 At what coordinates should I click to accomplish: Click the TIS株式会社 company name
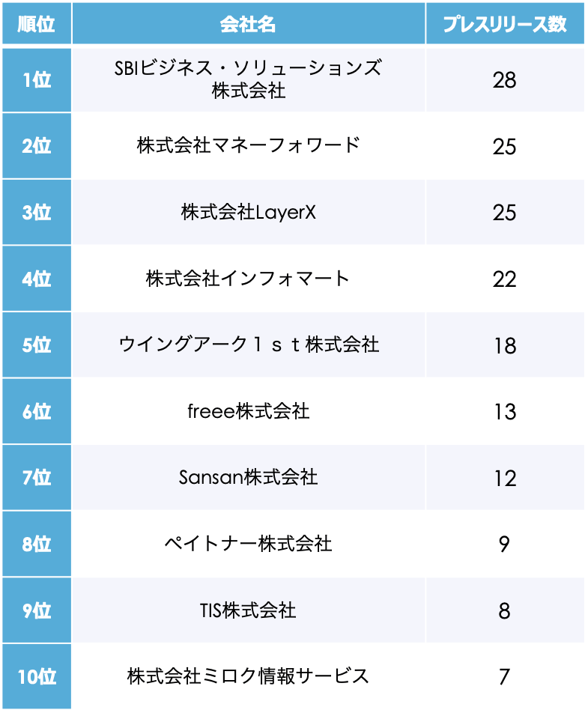(x=248, y=610)
